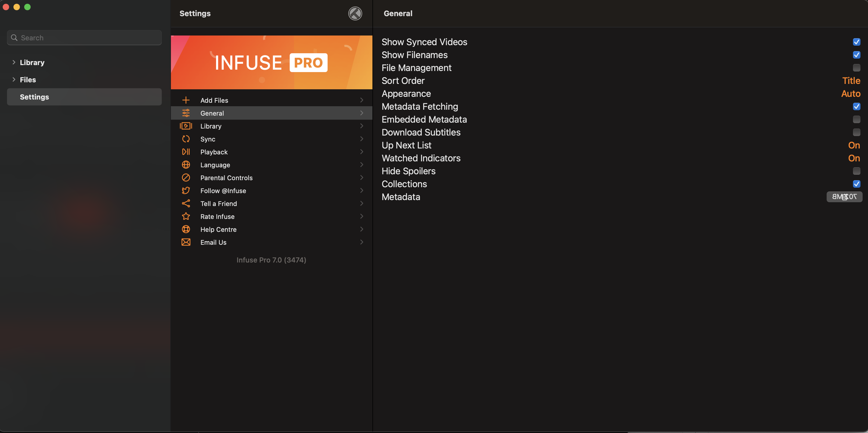Expand the Files section chevron

click(14, 80)
